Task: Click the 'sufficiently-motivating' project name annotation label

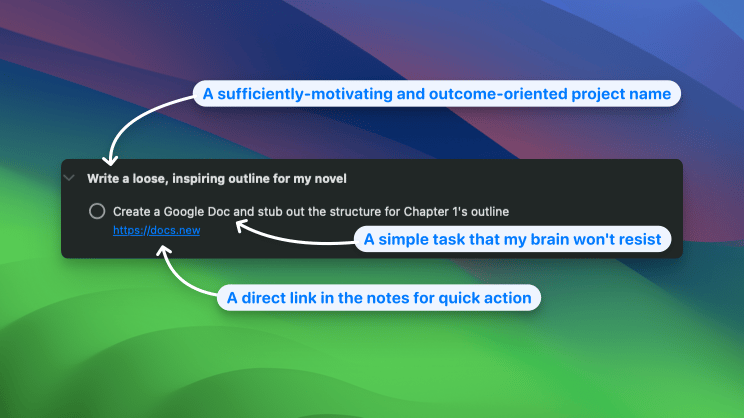Action: click(438, 95)
